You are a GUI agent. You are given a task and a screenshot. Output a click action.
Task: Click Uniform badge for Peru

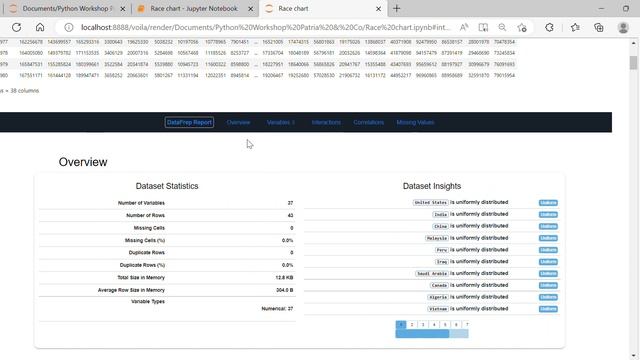[548, 250]
